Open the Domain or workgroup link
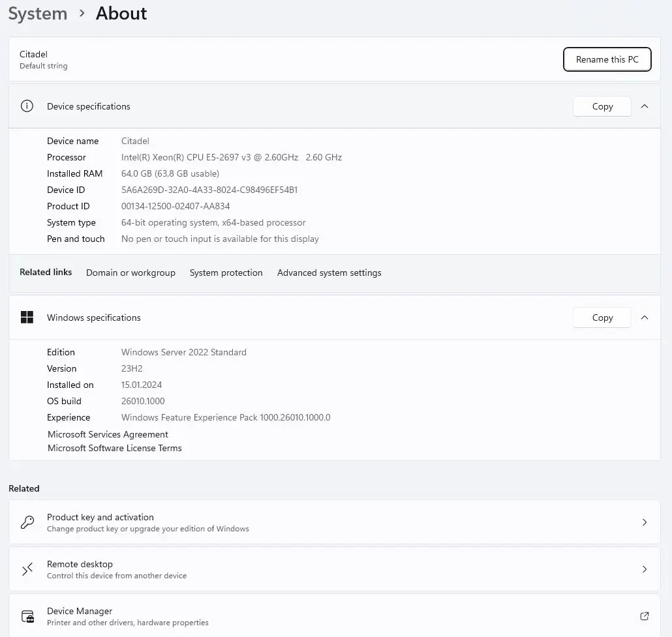672x637 pixels. (x=130, y=273)
